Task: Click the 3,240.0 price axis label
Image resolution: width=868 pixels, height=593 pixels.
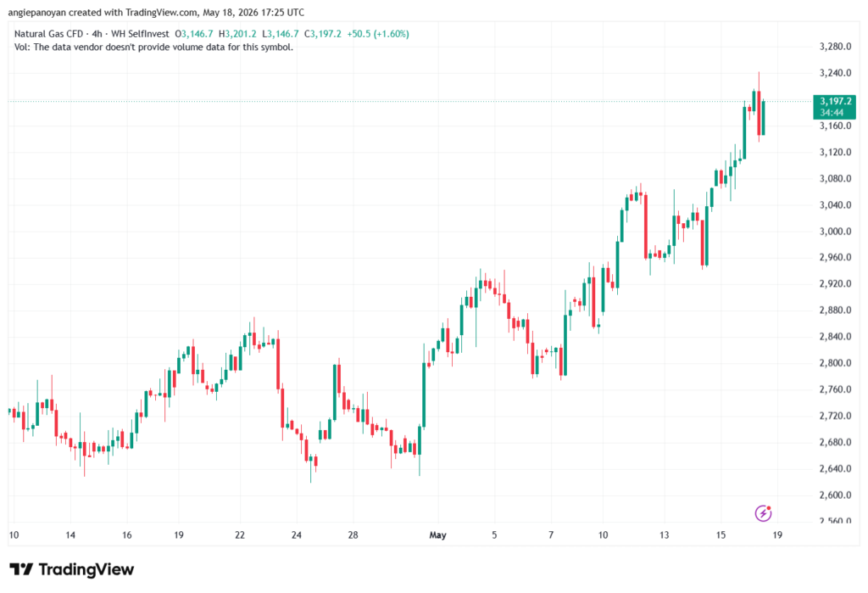Action: click(835, 73)
